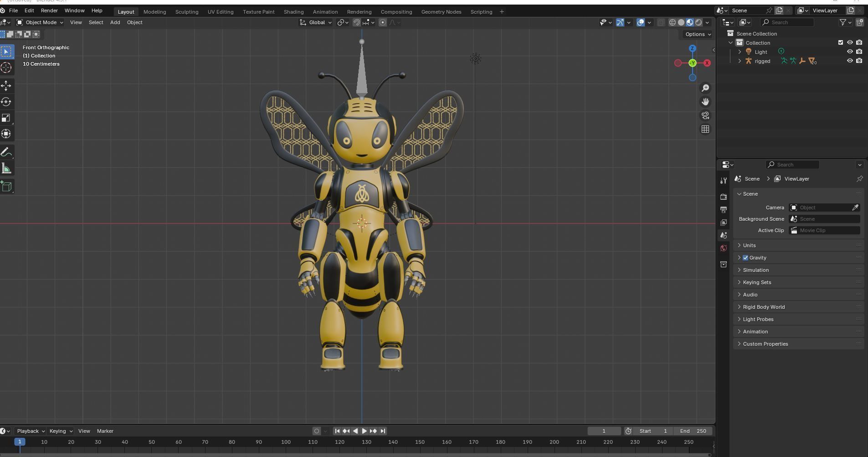Open the File menu
The width and height of the screenshot is (868, 457).
point(14,10)
